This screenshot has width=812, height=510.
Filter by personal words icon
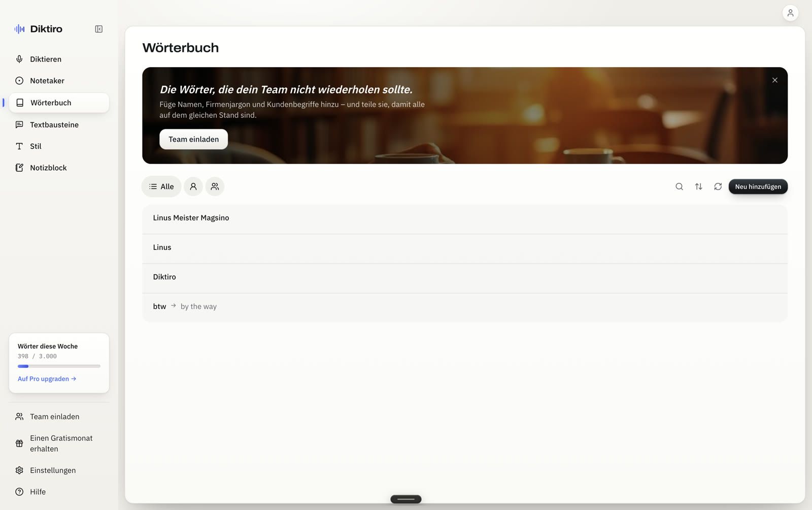tap(193, 187)
